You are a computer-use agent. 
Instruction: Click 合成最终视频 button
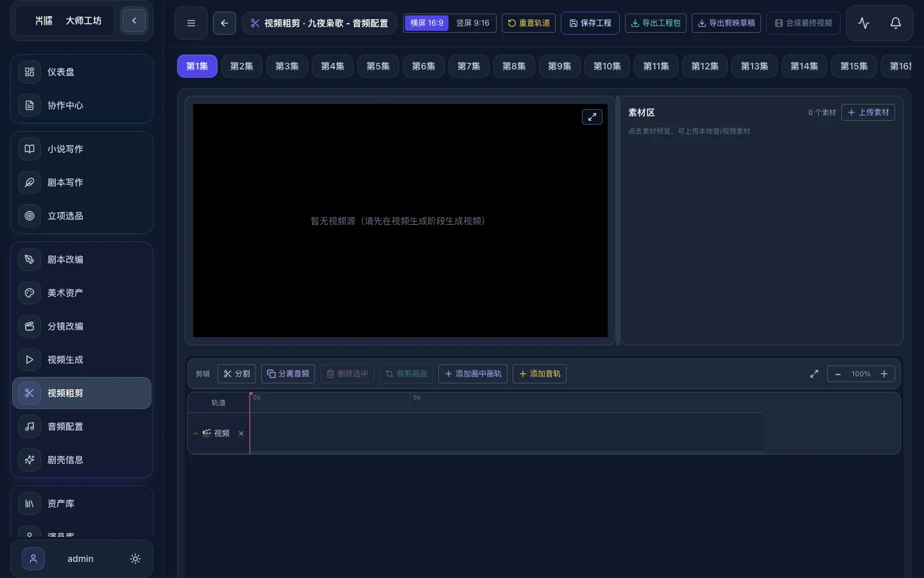(x=803, y=23)
